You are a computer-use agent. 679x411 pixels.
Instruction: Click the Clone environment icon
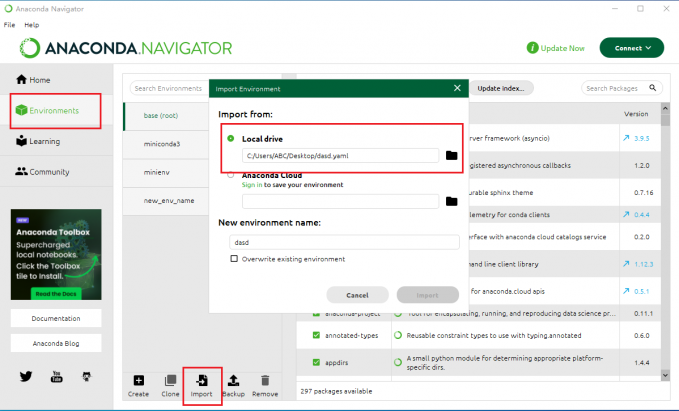(x=170, y=381)
